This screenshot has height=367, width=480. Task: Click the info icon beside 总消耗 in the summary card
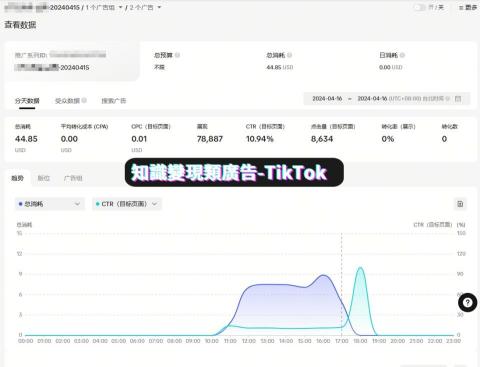pyautogui.click(x=289, y=55)
